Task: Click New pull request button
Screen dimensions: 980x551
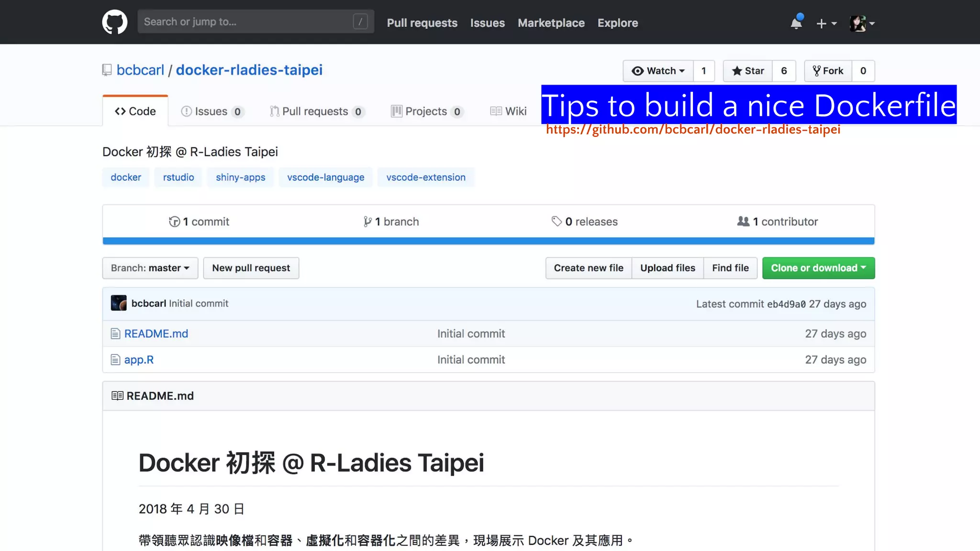Action: (251, 268)
